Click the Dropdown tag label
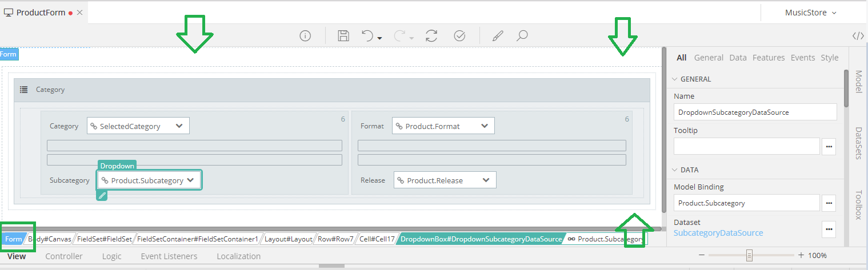Screen dimensions: 868x270 [x=117, y=166]
